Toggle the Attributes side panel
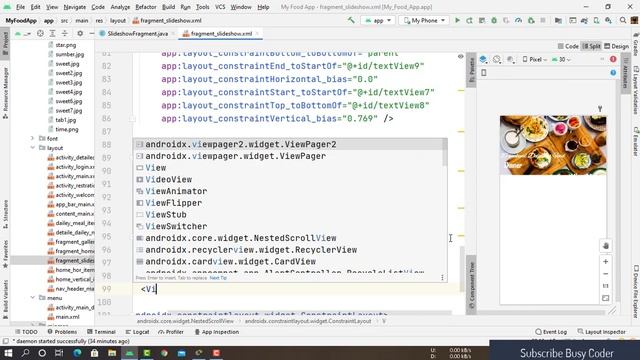Screen dimensions: 640x360 [625, 72]
